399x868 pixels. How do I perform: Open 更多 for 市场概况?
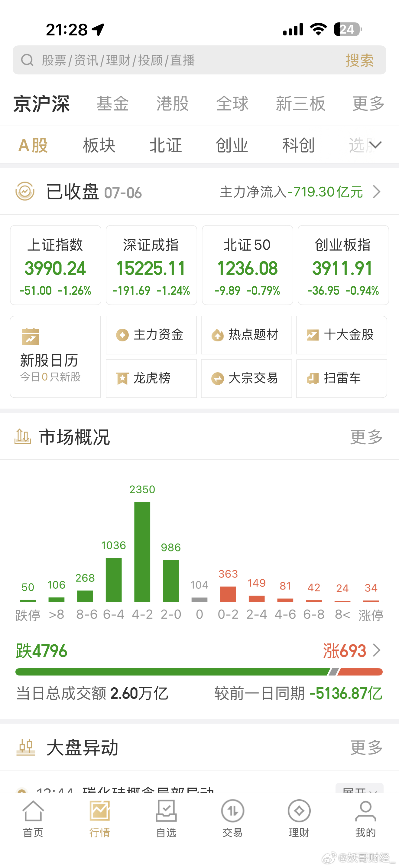366,437
